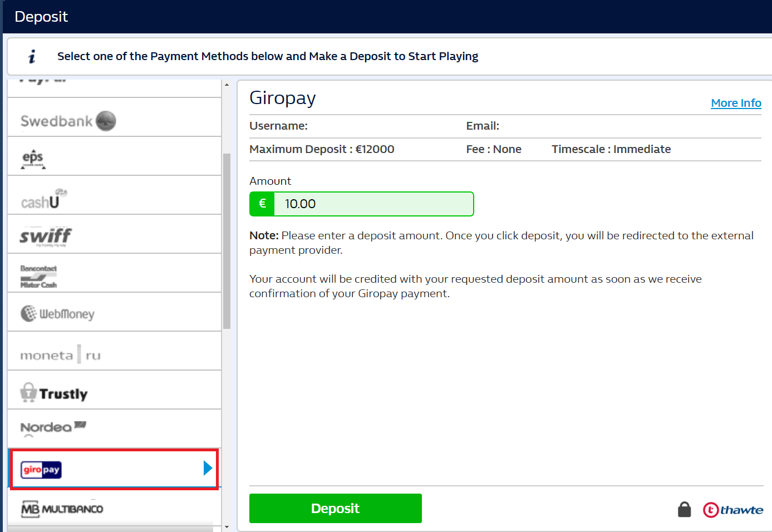Click the Maximum Deposit €12000 text
The height and width of the screenshot is (532, 772).
tap(322, 149)
